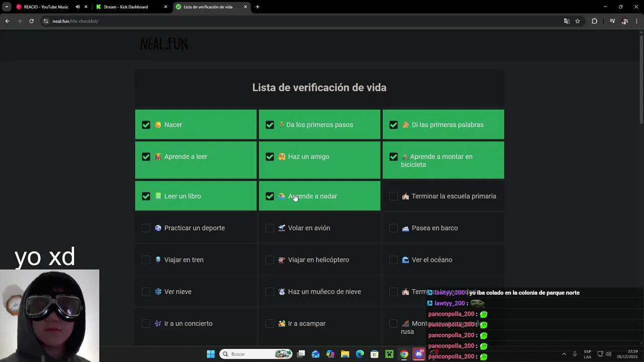644x362 pixels.
Task: Bookmark this page with the star
Action: (578, 21)
